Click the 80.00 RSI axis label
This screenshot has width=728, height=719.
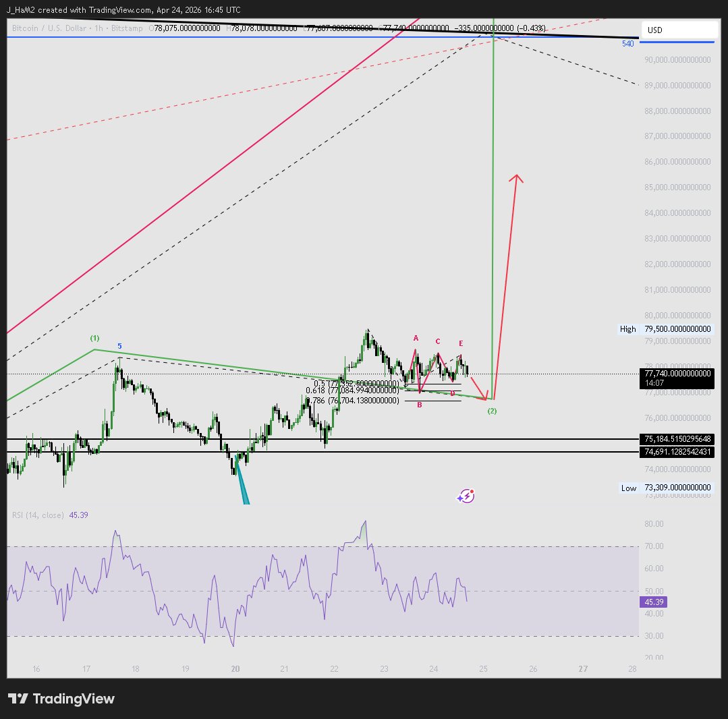[x=654, y=523]
